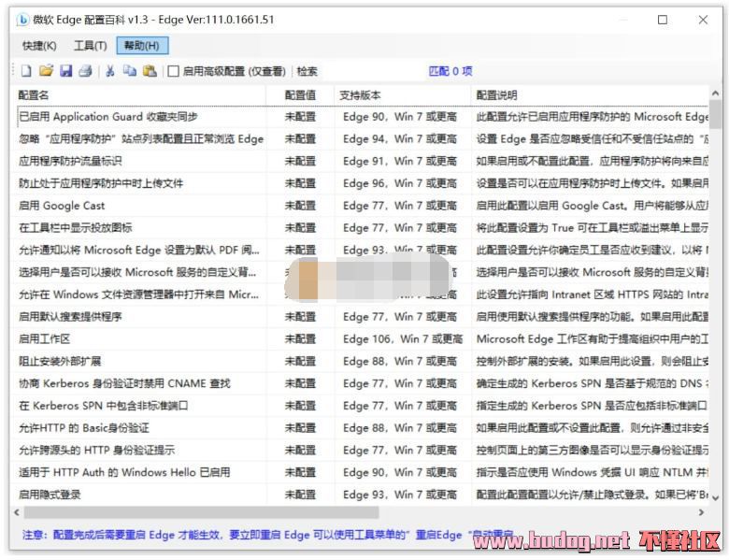The height and width of the screenshot is (560, 729).
Task: Select row 防止处于应用程序防护中时上传文件
Action: point(361,184)
